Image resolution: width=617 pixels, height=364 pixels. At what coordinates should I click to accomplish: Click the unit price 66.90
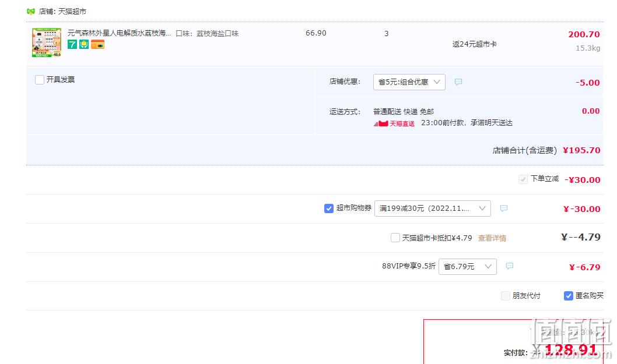point(316,33)
